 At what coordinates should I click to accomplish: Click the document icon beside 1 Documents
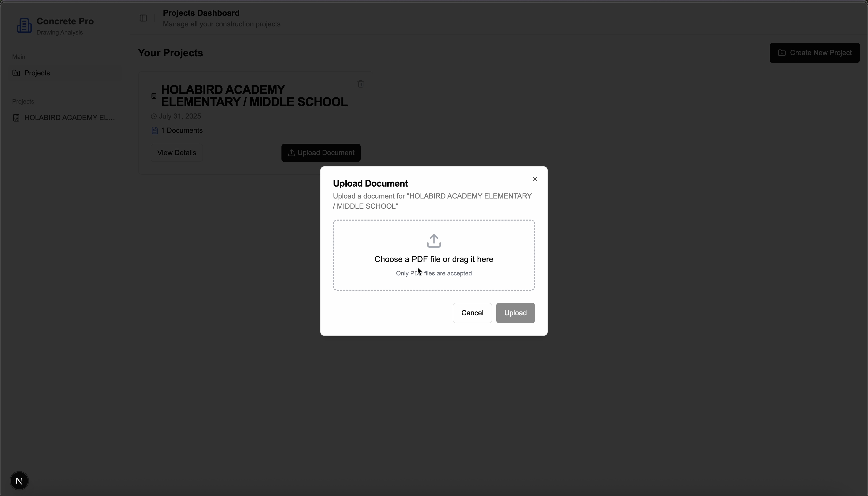(155, 130)
